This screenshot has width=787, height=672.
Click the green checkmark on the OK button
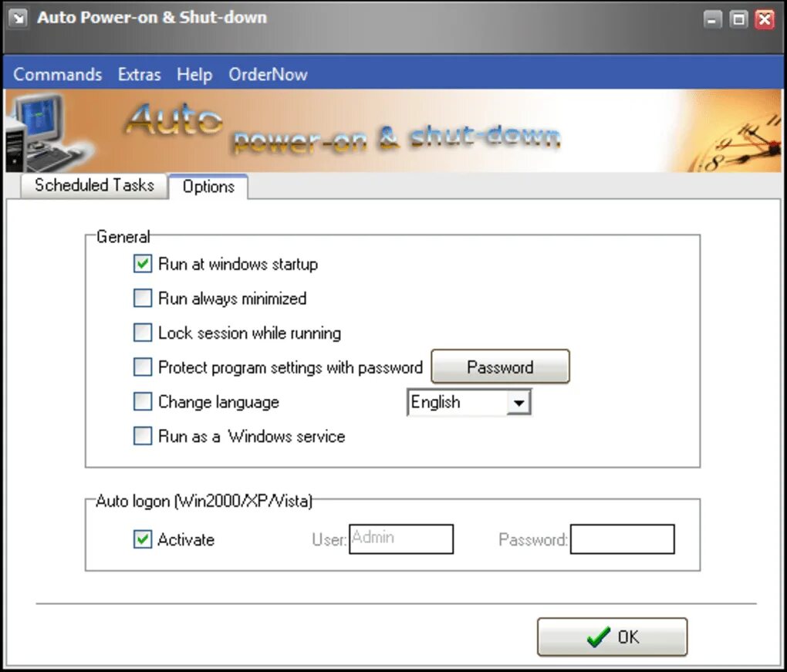(x=599, y=637)
